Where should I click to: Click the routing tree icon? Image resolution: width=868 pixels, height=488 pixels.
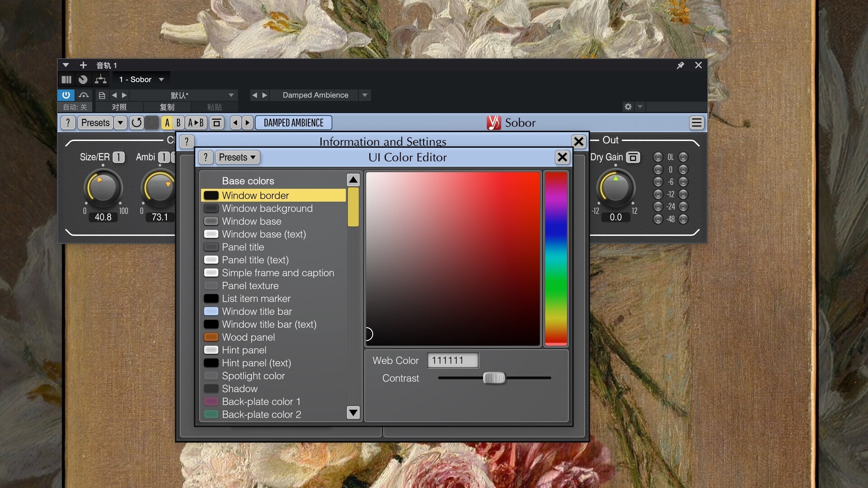point(100,80)
